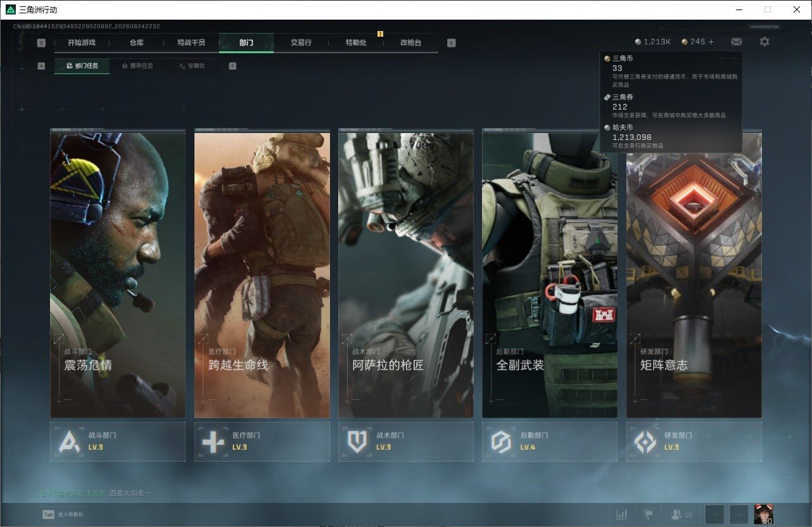Viewport: 812px width, 527px height.
Task: Click the 245 currency balance
Action: (x=697, y=42)
